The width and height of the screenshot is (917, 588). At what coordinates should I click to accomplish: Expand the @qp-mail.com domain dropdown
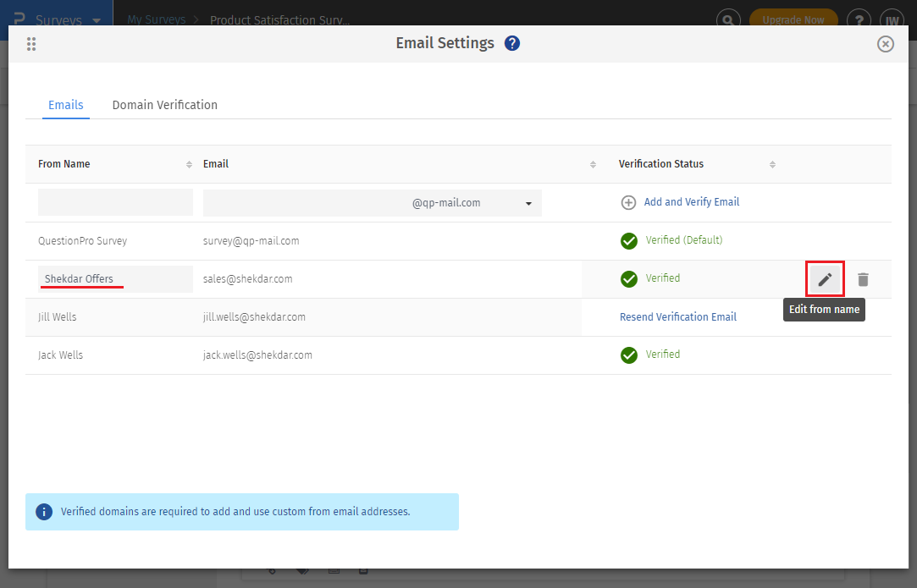528,204
